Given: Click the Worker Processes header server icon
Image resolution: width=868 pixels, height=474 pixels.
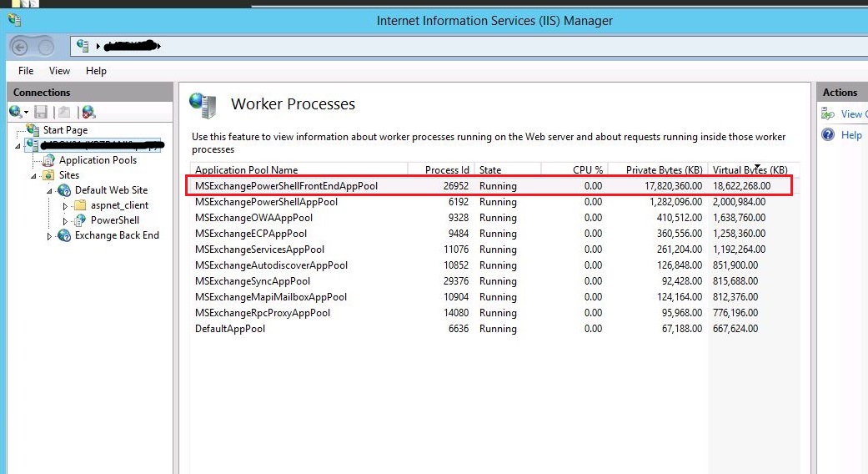Looking at the screenshot, I should [x=203, y=105].
